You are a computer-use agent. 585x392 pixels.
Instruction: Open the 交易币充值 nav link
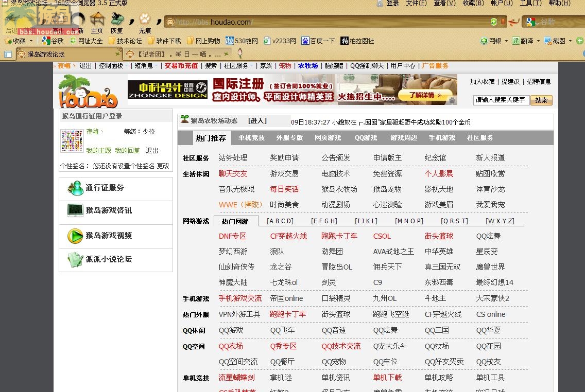coord(181,65)
